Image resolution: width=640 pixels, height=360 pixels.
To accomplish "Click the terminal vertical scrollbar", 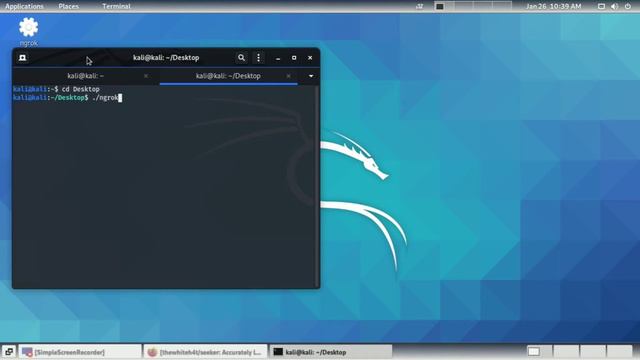I will pyautogui.click(x=317, y=186).
